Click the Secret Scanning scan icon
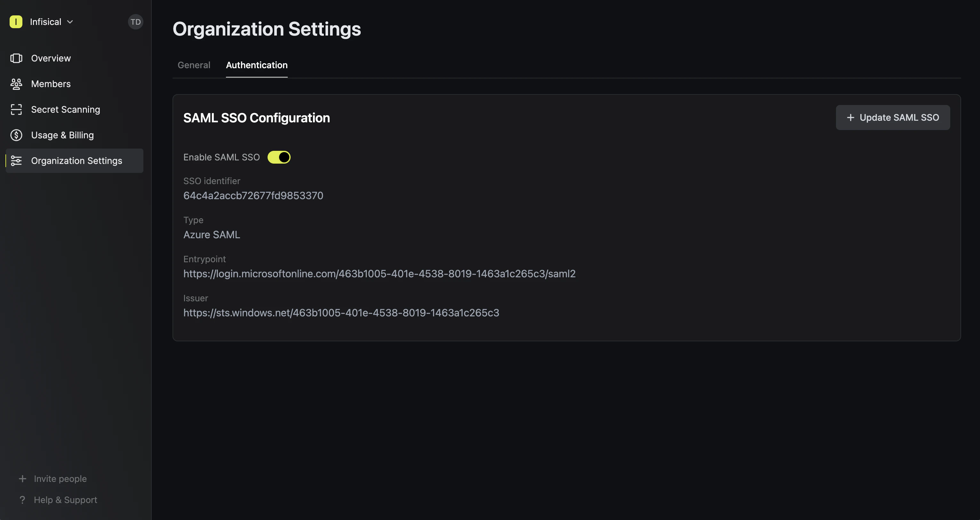 tap(16, 110)
